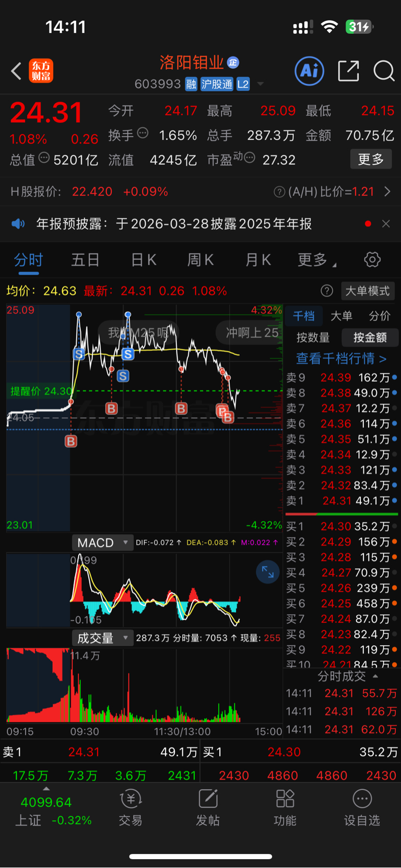401x868 pixels.
Task: Tap the back arrow icon
Action: 16,71
